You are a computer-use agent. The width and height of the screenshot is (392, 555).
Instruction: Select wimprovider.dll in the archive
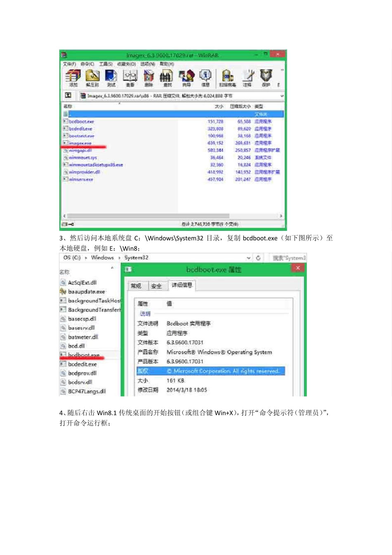coord(85,172)
